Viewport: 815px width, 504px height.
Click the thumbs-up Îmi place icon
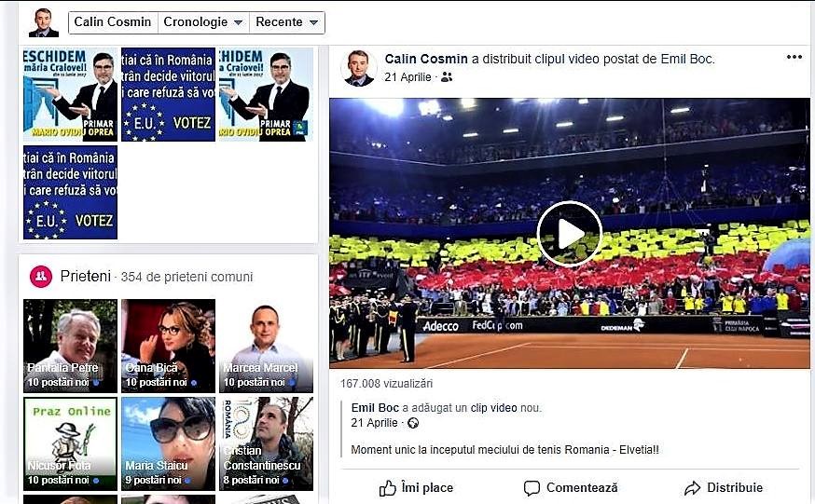pos(387,488)
